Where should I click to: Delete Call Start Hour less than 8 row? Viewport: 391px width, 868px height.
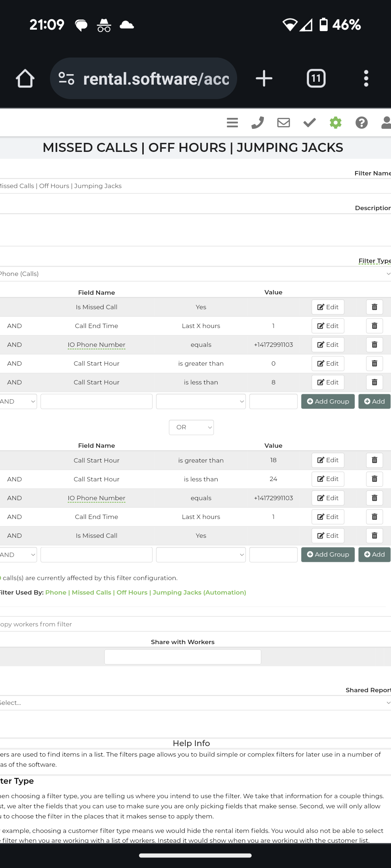click(x=374, y=382)
